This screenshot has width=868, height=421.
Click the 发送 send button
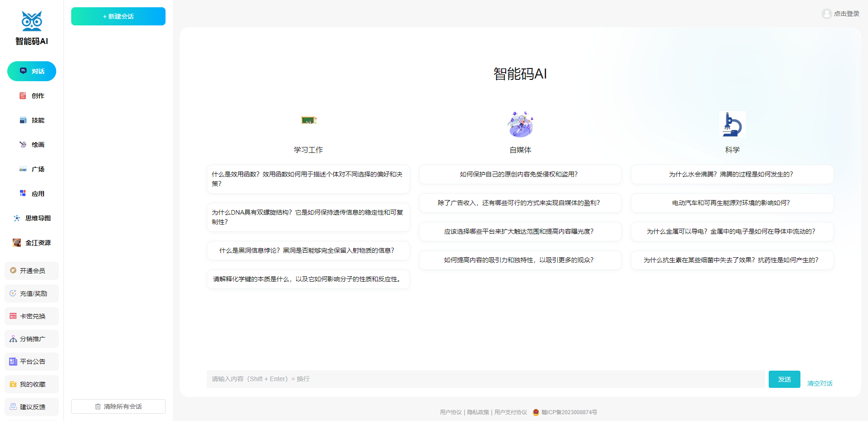click(x=784, y=379)
